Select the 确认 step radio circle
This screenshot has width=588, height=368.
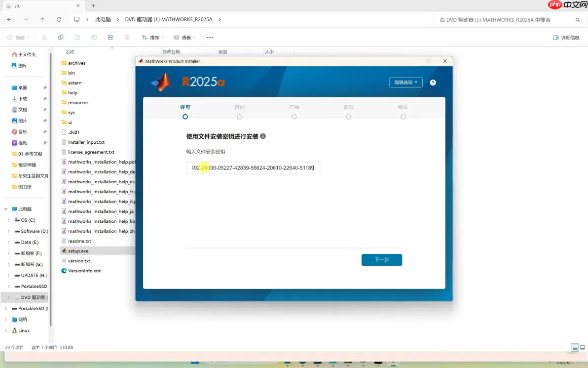point(403,117)
